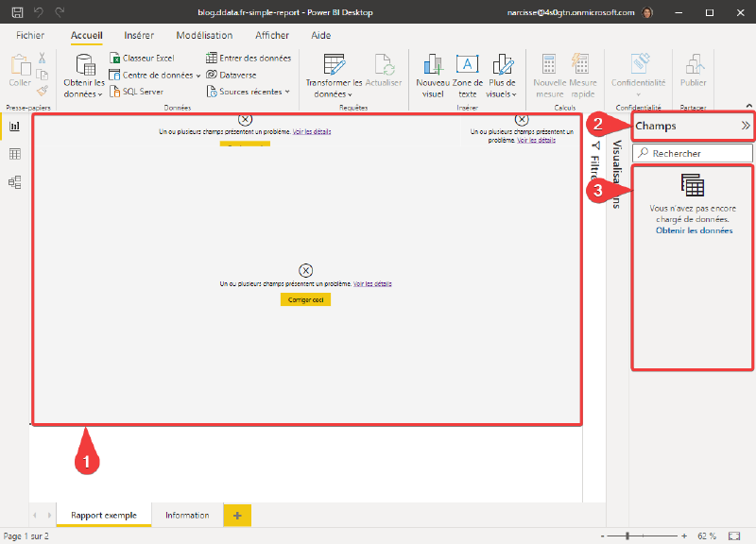
Task: Click the account email narcisse@4s0gtn.onmicrosoft.com
Action: pyautogui.click(x=571, y=12)
